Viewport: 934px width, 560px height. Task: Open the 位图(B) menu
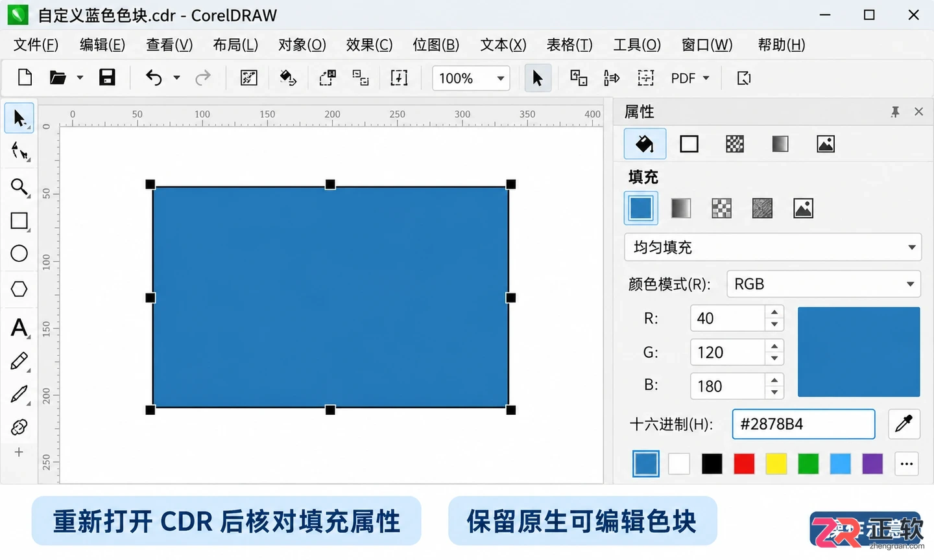click(436, 45)
